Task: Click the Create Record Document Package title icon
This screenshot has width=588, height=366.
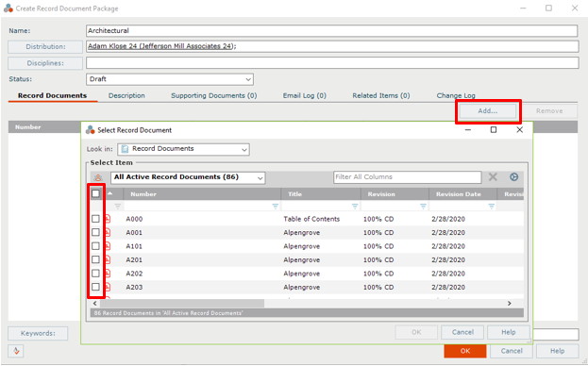Action: tap(8, 8)
